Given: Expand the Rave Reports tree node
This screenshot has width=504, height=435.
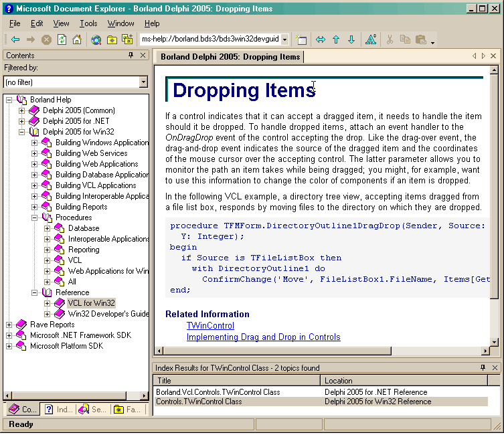Looking at the screenshot, I should [9, 325].
